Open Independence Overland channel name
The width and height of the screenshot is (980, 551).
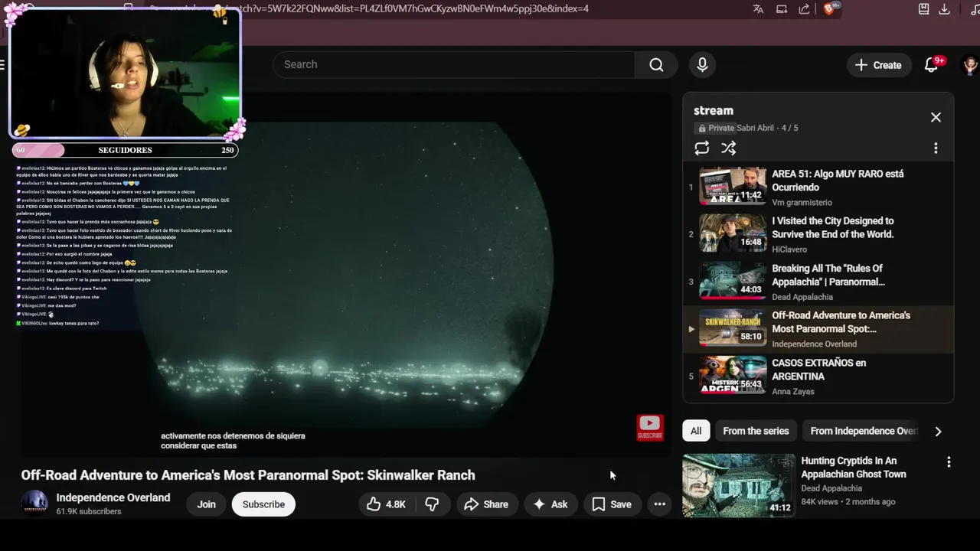[113, 497]
